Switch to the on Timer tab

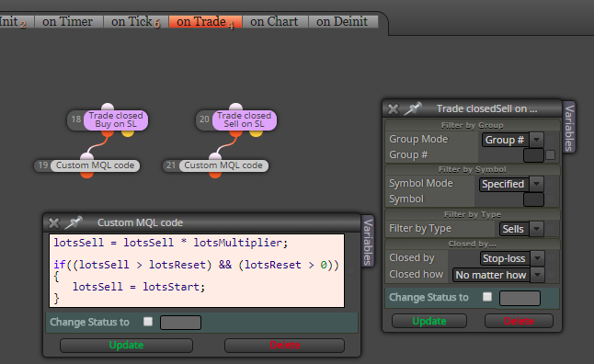click(68, 21)
